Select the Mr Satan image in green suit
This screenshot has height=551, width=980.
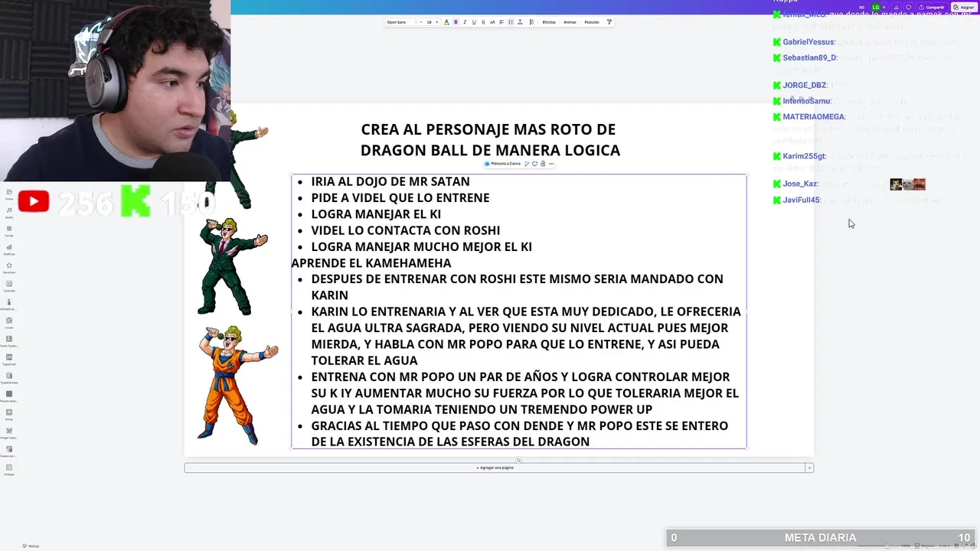tap(233, 266)
